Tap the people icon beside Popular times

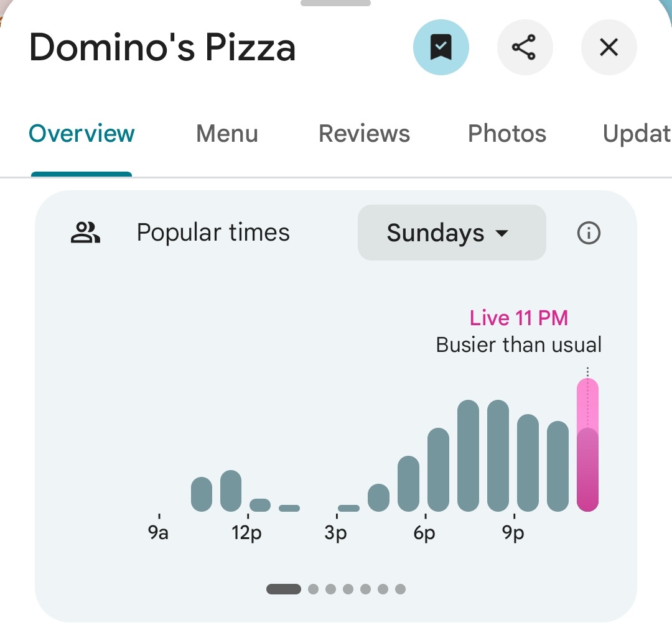[x=85, y=233]
